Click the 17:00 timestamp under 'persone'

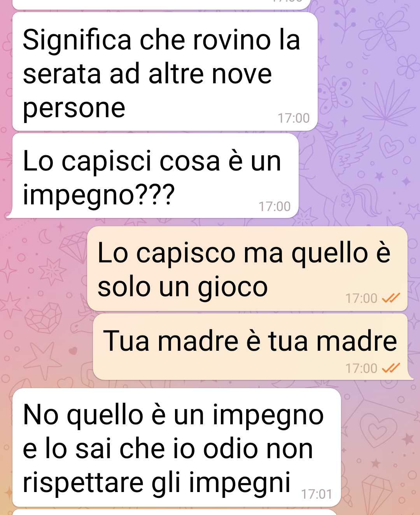[x=294, y=118]
